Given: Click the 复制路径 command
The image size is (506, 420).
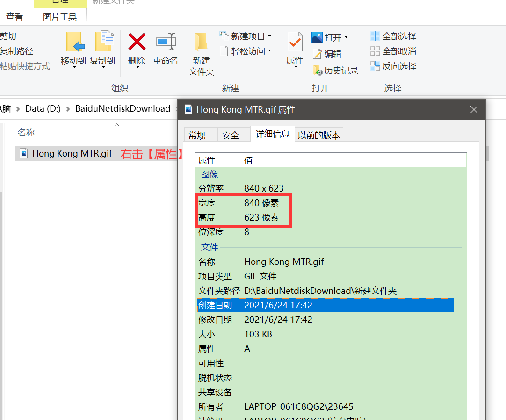Looking at the screenshot, I should point(16,51).
